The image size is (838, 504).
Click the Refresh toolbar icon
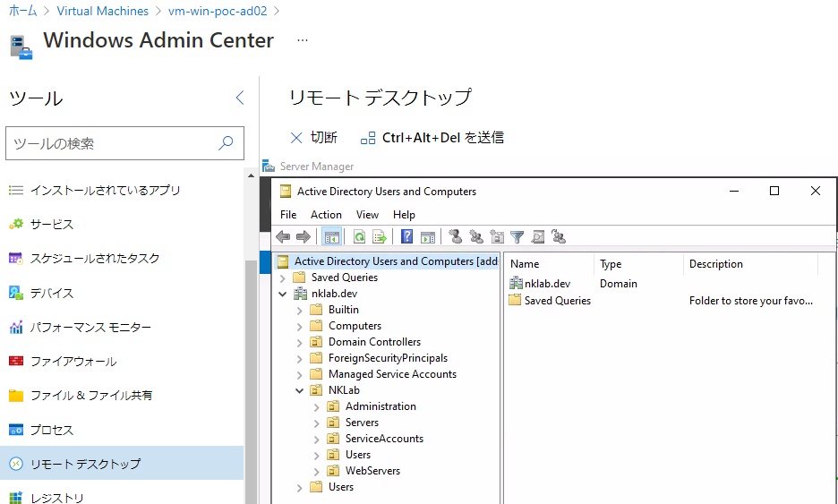pos(359,236)
